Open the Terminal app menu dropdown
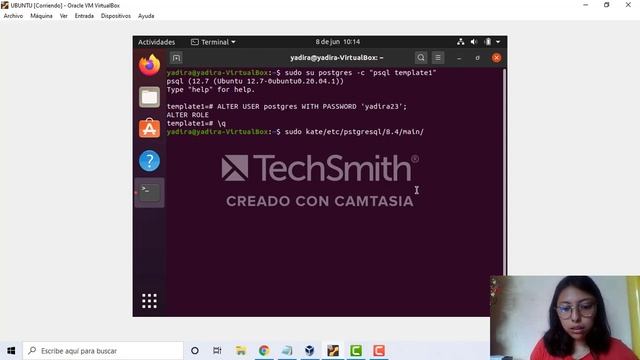640x360 pixels. pyautogui.click(x=213, y=42)
